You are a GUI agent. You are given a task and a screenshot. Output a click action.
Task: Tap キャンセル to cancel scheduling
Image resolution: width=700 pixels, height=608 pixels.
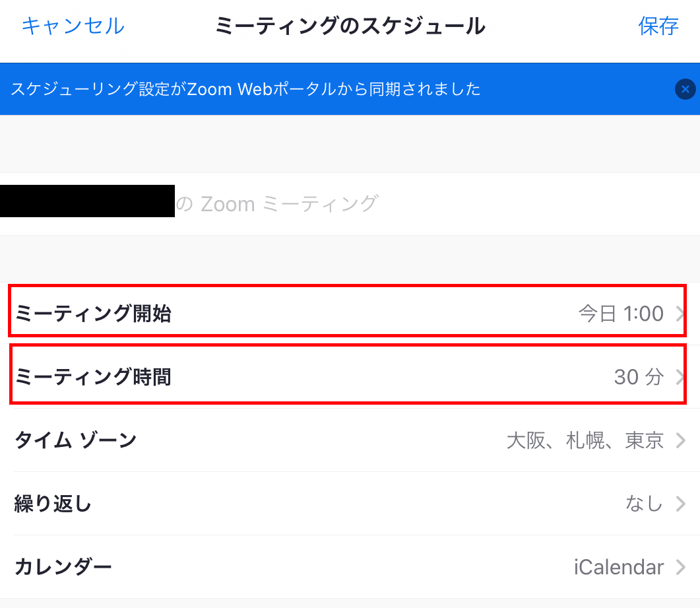73,26
